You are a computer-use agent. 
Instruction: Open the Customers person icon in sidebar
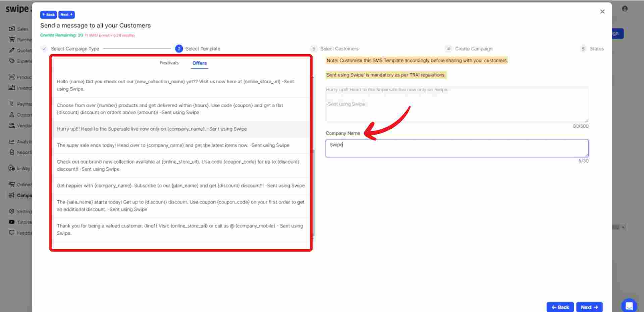pos(12,115)
